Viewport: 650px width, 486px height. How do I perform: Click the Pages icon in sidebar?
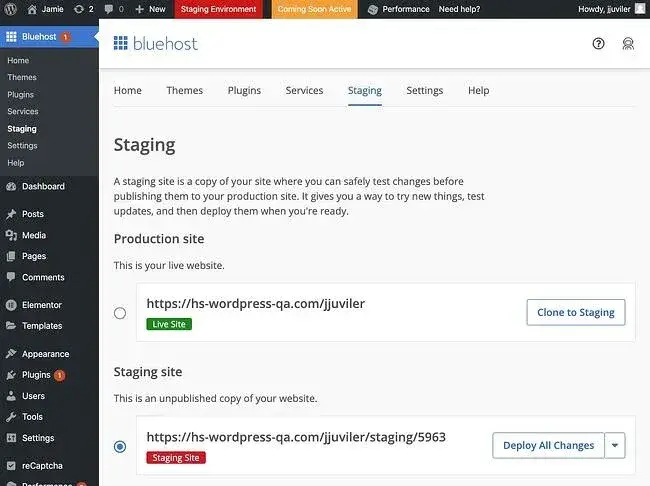click(x=11, y=256)
